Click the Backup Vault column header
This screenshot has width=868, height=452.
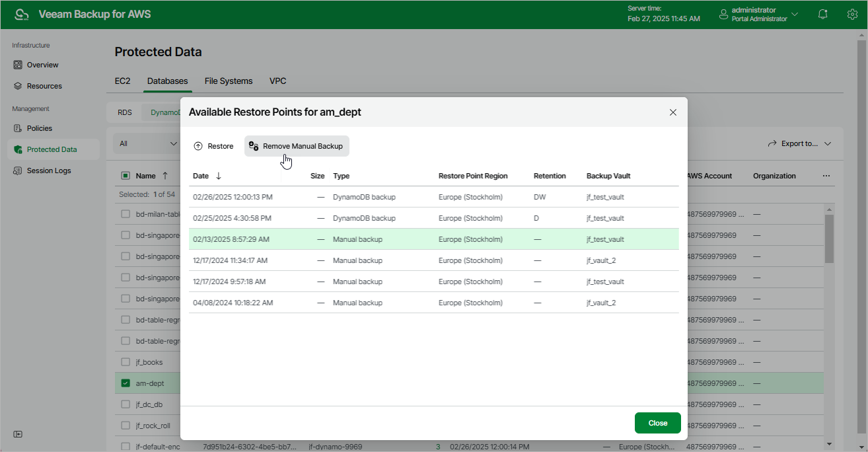click(608, 176)
